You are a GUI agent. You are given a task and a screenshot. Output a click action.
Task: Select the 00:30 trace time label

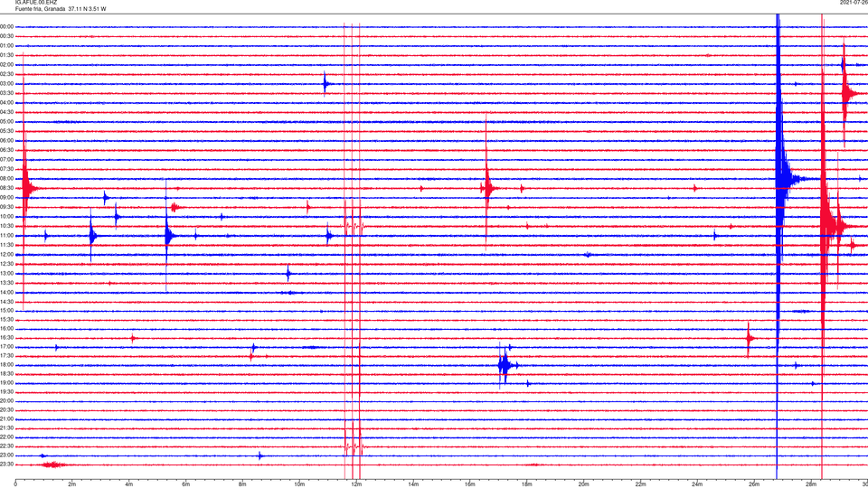(x=7, y=36)
